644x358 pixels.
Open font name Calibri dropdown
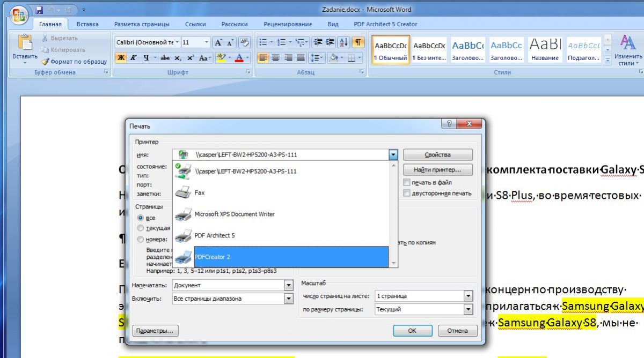(x=178, y=42)
